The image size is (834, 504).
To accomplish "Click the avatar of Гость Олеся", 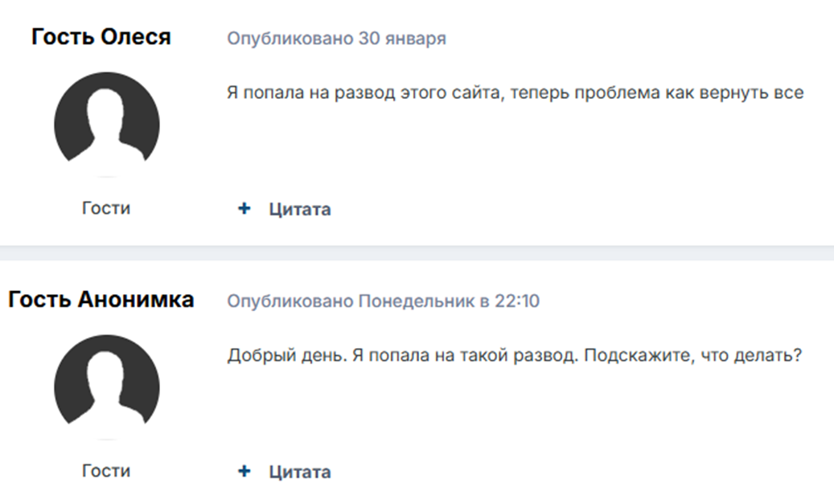I will 106,125.
